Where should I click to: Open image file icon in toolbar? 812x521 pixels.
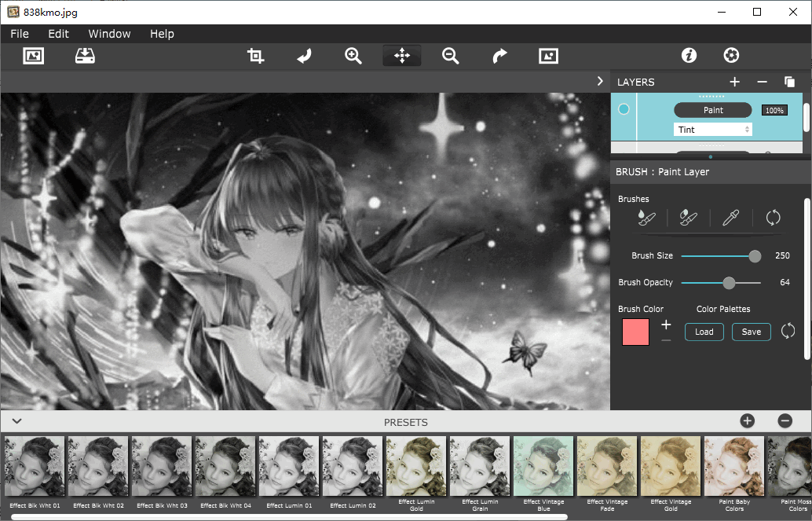(x=34, y=56)
